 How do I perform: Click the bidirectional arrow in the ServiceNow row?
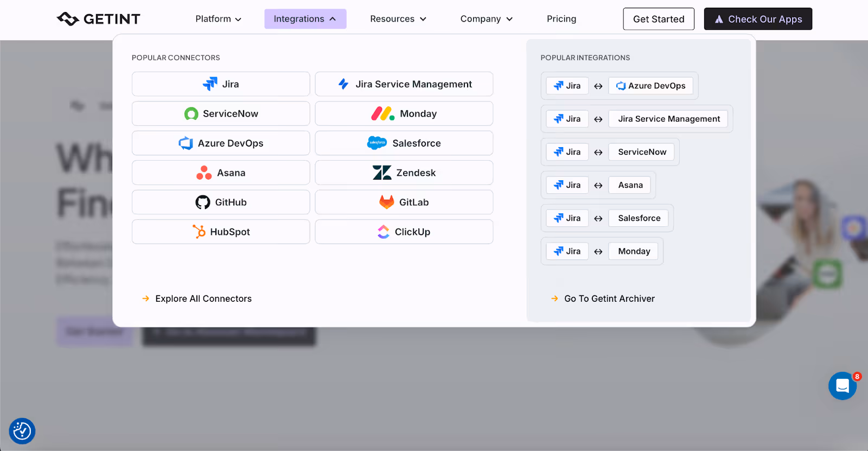tap(598, 153)
